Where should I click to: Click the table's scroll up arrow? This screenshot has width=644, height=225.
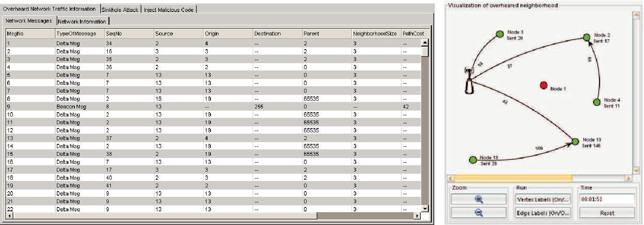coord(425,42)
